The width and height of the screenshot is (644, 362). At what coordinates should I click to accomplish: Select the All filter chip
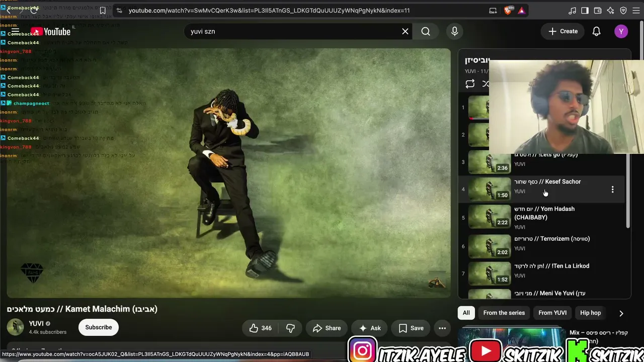[466, 313]
